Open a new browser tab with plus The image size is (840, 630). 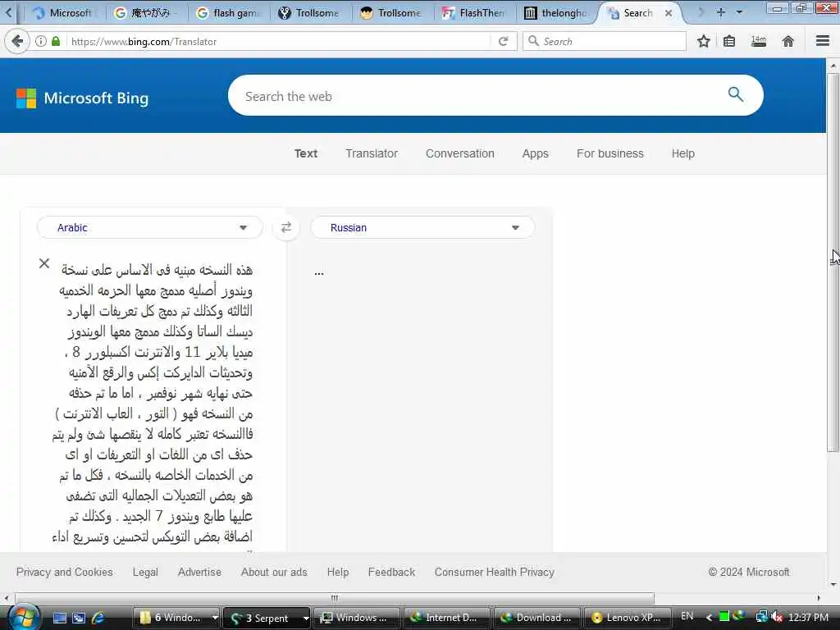721,11
